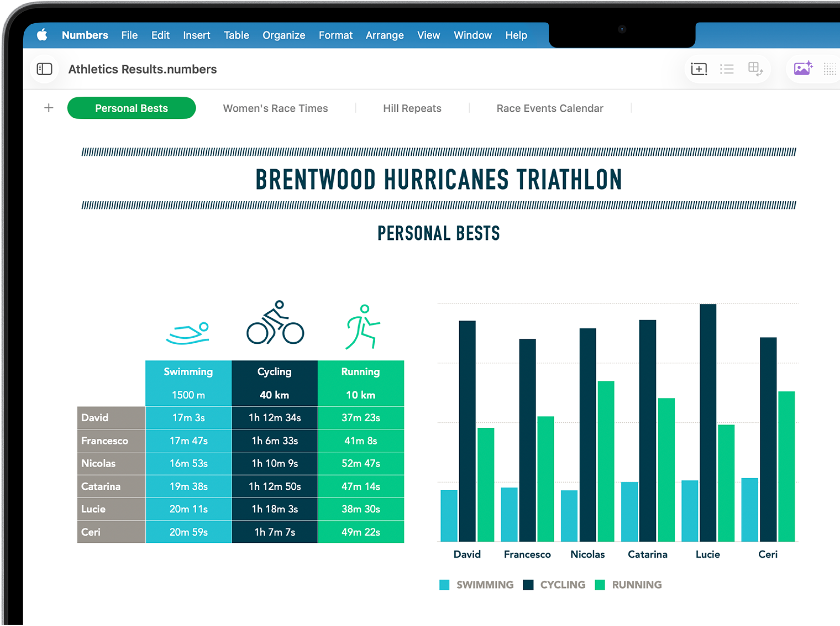Image resolution: width=840 pixels, height=626 pixels.
Task: Open the bulleted list toolbar icon
Action: pos(727,69)
